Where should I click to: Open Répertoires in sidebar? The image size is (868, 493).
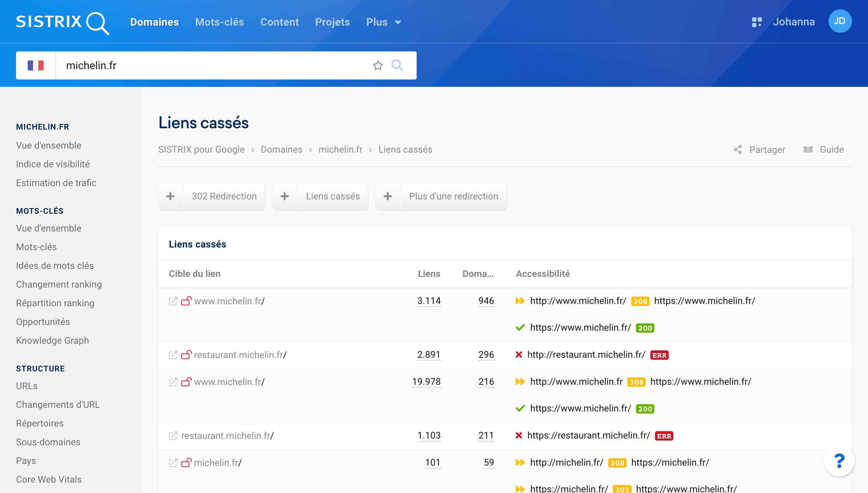pos(40,423)
